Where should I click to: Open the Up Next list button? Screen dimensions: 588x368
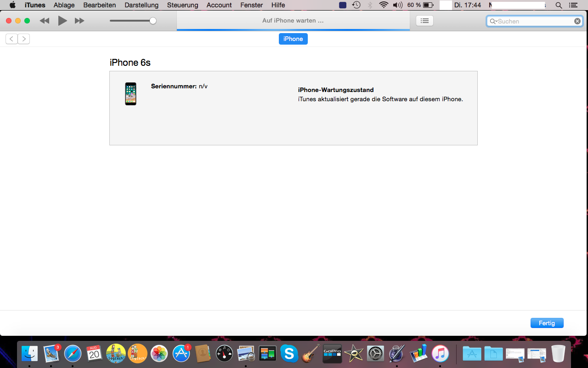pos(424,21)
